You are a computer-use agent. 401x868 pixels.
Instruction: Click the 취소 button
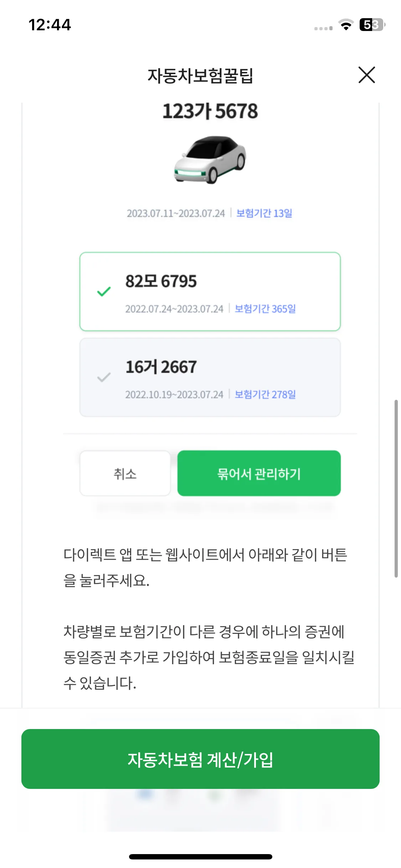click(125, 473)
